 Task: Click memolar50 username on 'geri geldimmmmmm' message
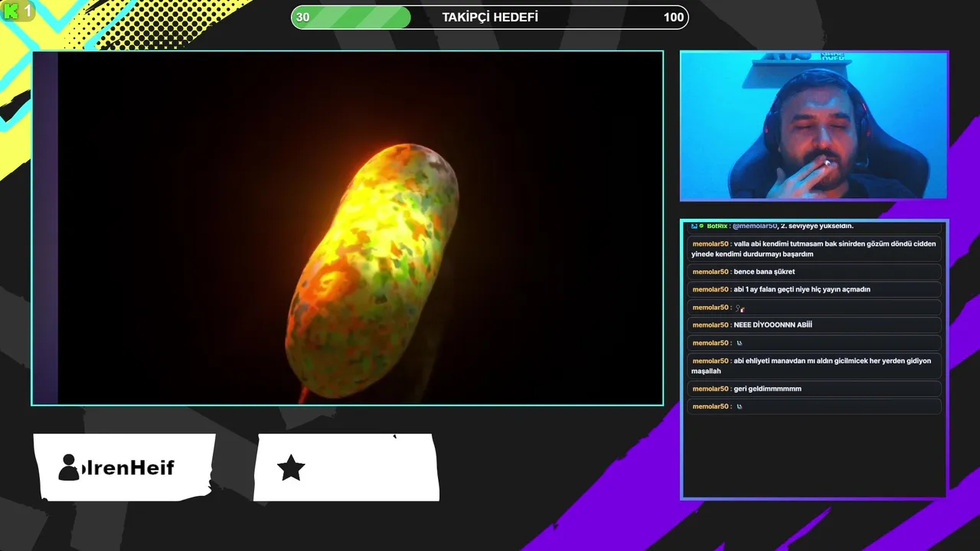tap(710, 389)
